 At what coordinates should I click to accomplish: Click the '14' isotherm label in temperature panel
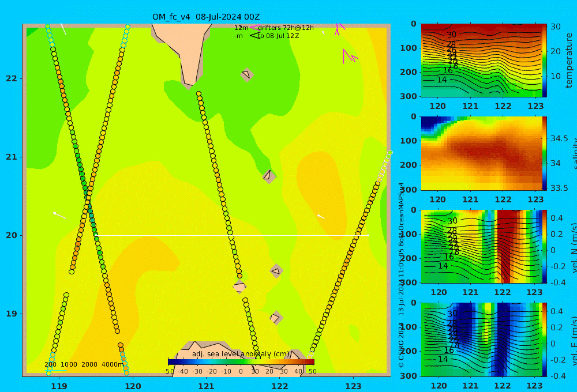[x=442, y=80]
